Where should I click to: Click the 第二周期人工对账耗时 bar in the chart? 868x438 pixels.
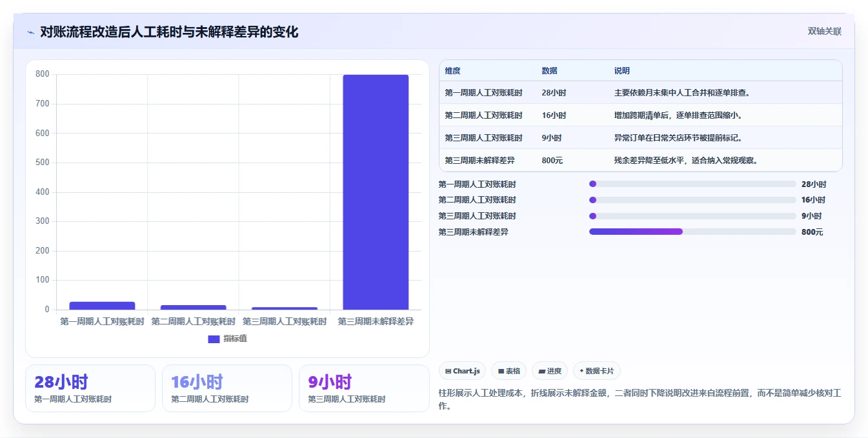point(193,308)
